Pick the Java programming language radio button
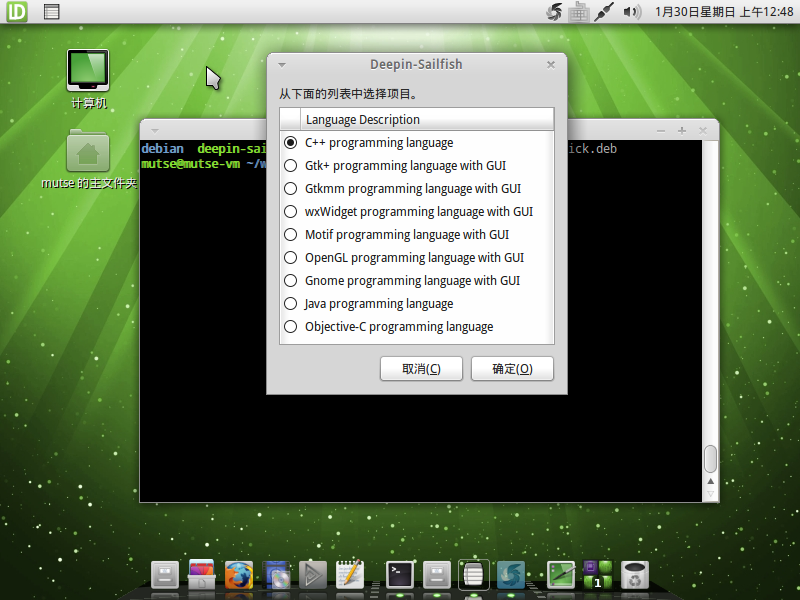The width and height of the screenshot is (800, 600). tap(290, 304)
